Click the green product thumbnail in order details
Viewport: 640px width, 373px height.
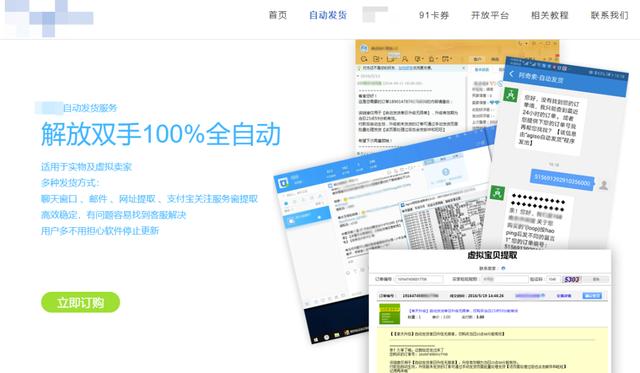tap(389, 313)
